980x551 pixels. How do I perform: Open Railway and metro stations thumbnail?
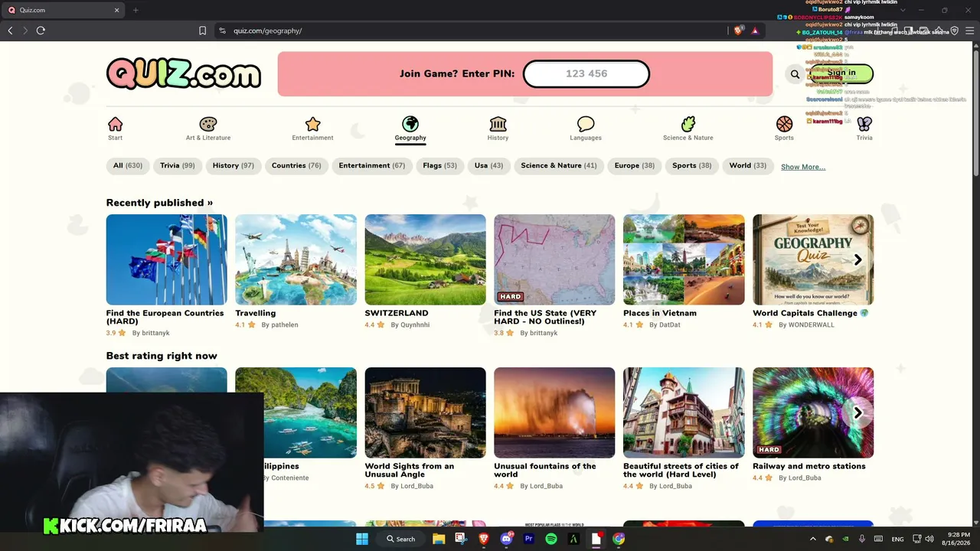[x=813, y=412]
